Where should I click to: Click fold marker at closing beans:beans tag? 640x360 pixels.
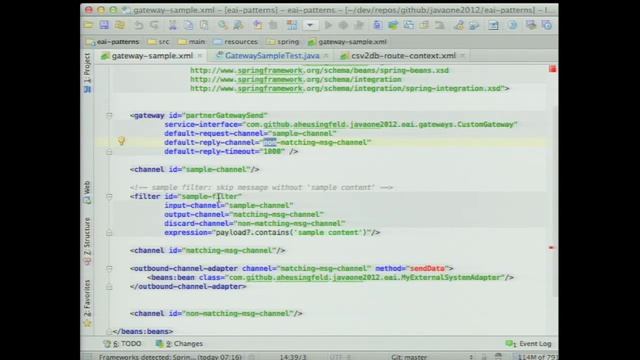point(109,331)
